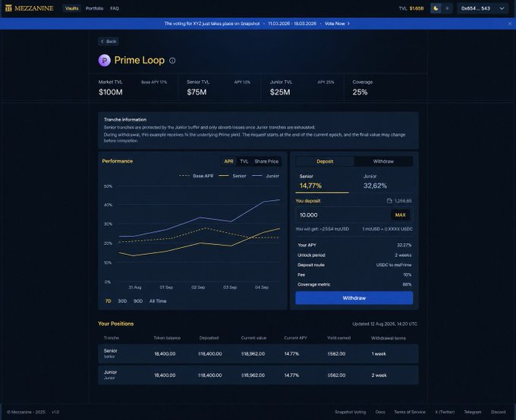Click the Yield earned column header
The height and width of the screenshot is (420, 516).
(x=338, y=338)
